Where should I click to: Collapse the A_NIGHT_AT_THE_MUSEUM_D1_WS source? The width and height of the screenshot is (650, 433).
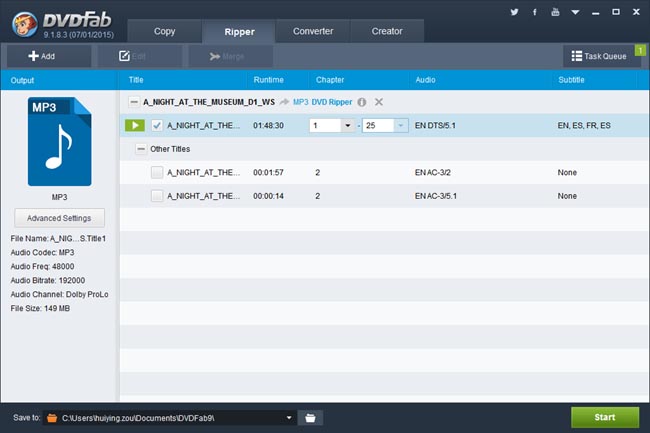click(134, 102)
